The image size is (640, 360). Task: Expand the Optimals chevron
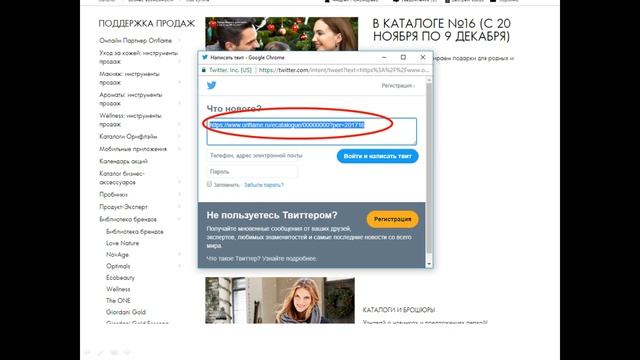point(180,266)
